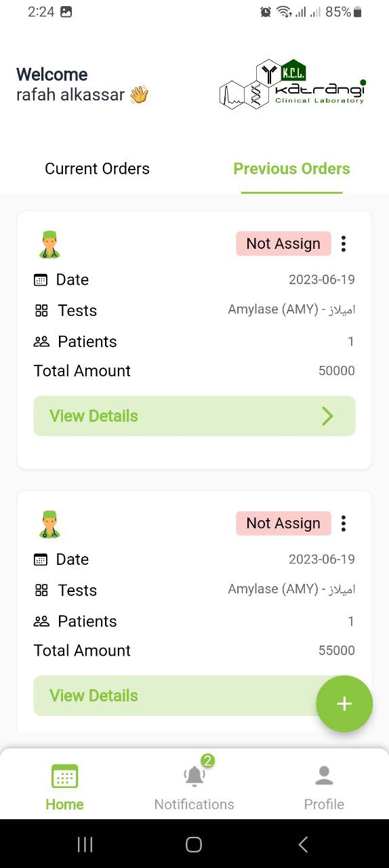This screenshot has height=868, width=389.
Task: Tap the doctor avatar on second order
Action: click(49, 524)
